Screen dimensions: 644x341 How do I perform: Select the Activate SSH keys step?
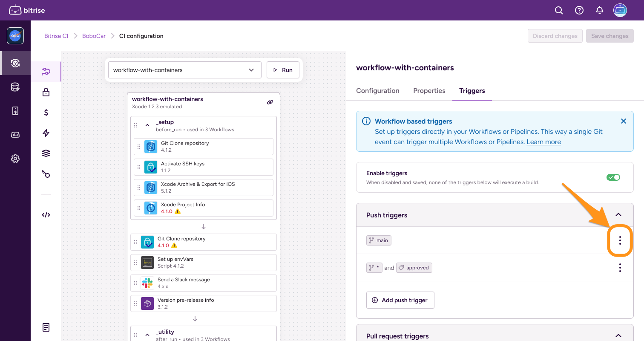204,167
